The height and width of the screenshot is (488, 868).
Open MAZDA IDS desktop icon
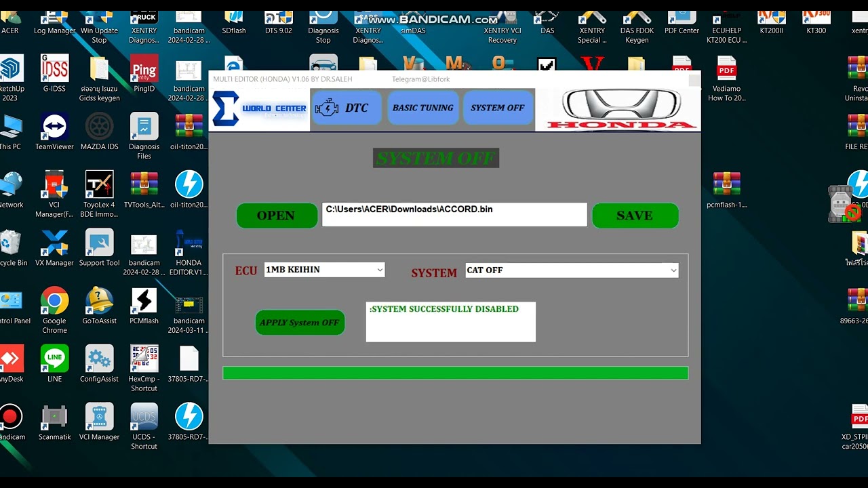point(100,131)
